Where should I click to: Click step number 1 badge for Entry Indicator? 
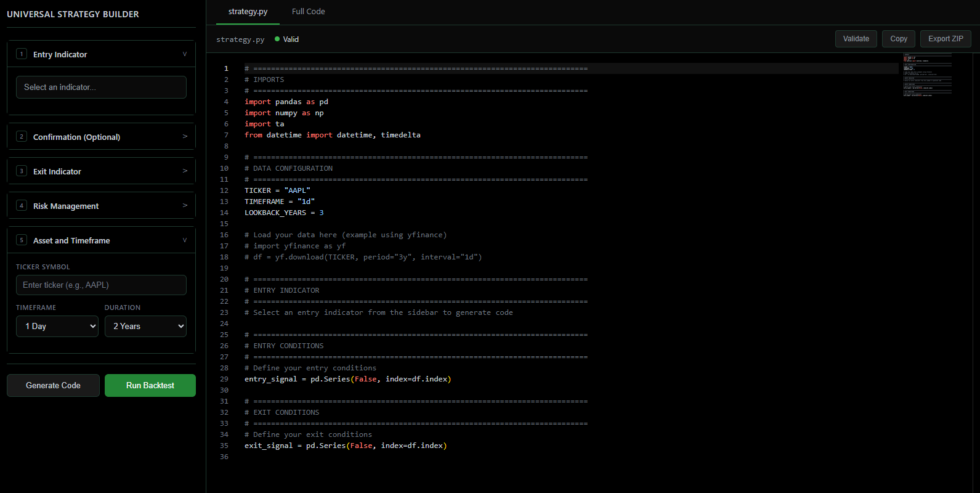22,54
